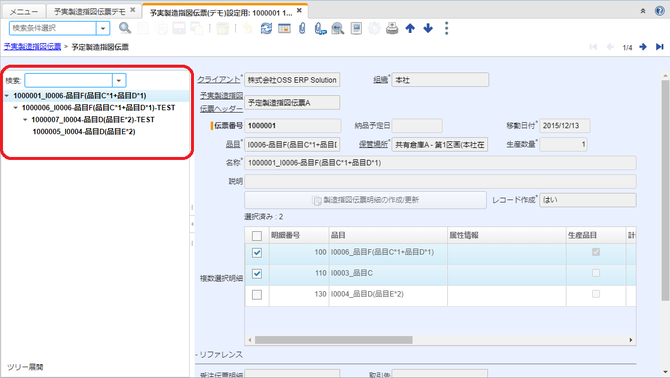
Task: Click the Undo changes arrow icon
Action: 247,28
